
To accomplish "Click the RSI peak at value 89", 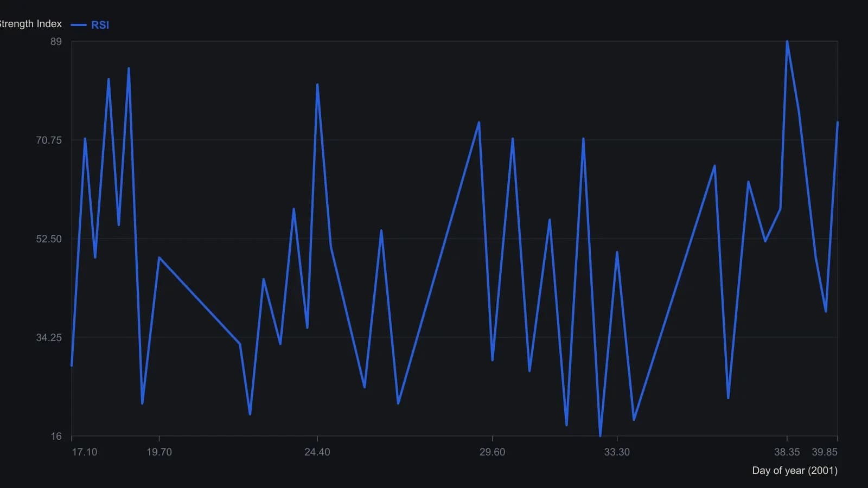I will tap(787, 42).
